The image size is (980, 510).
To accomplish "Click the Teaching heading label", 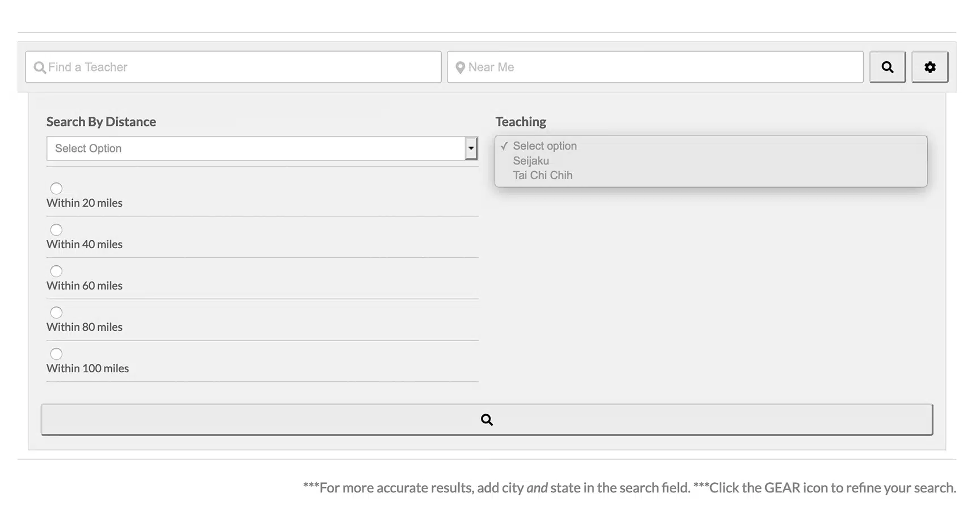I will (521, 122).
